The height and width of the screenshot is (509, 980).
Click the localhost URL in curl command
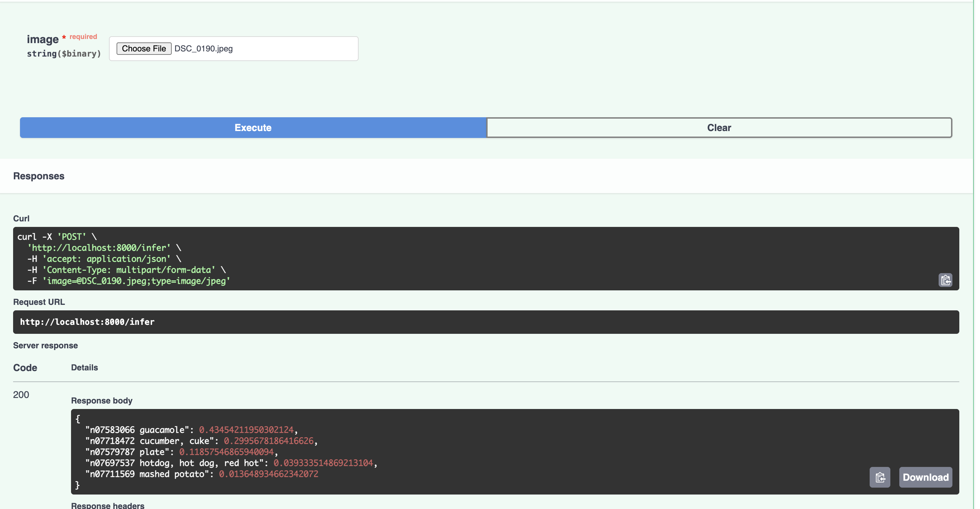(x=99, y=248)
